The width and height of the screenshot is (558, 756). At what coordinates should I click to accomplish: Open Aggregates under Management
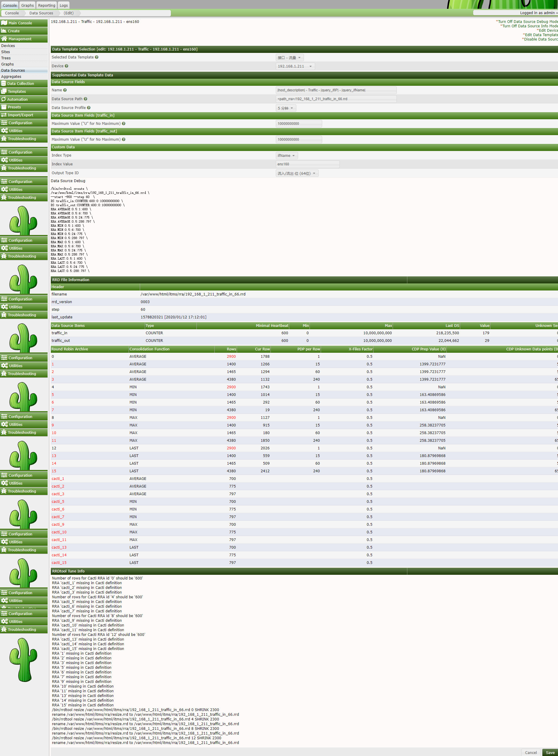click(x=11, y=77)
